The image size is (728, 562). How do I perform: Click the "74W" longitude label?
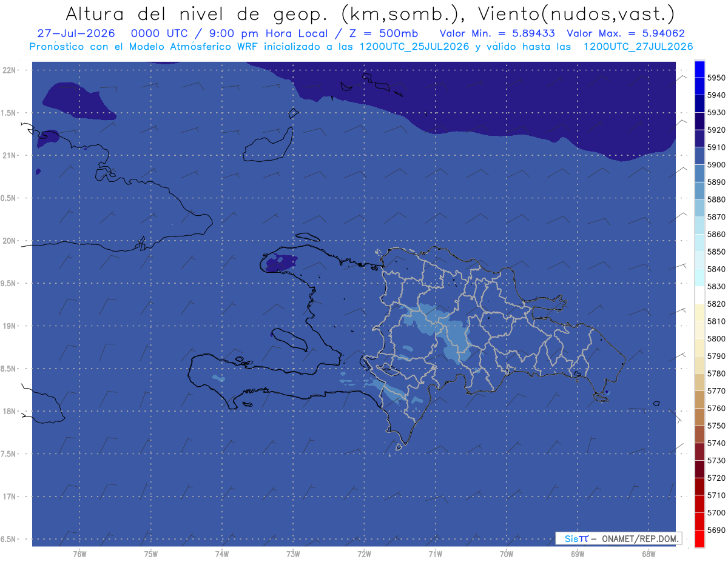[x=222, y=554]
